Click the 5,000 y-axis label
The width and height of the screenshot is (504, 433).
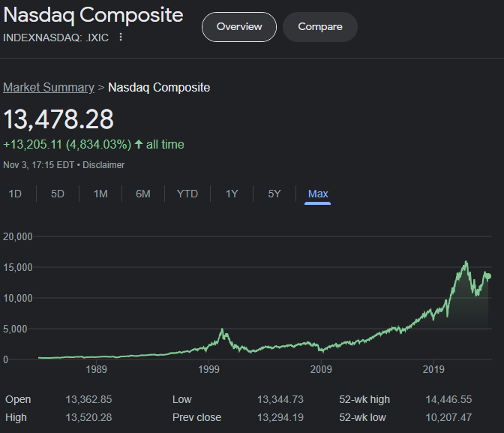(x=15, y=329)
